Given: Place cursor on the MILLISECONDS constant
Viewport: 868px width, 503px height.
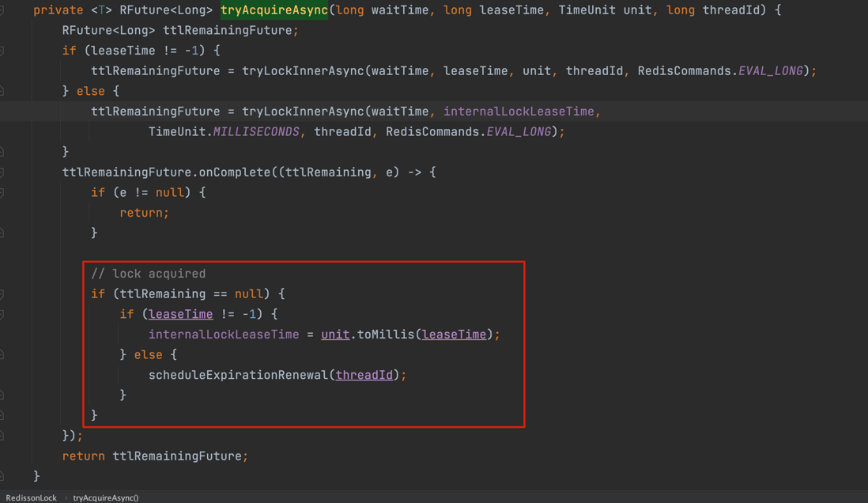Looking at the screenshot, I should coord(256,132).
